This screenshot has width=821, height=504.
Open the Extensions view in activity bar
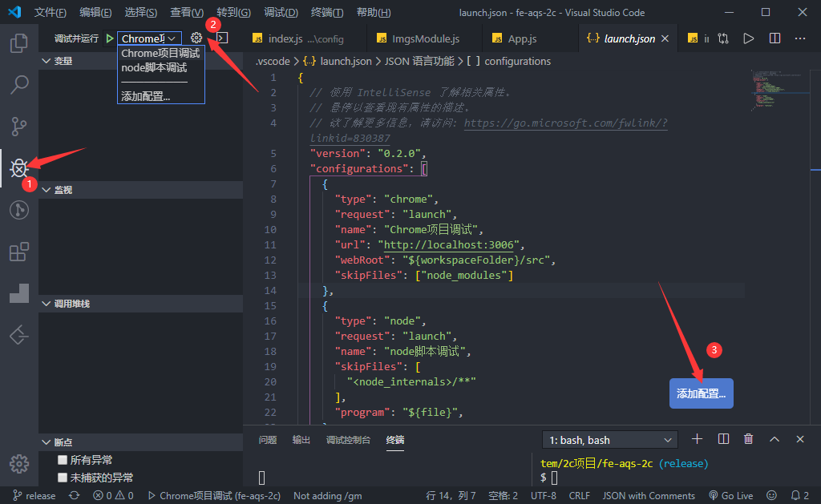click(x=19, y=252)
